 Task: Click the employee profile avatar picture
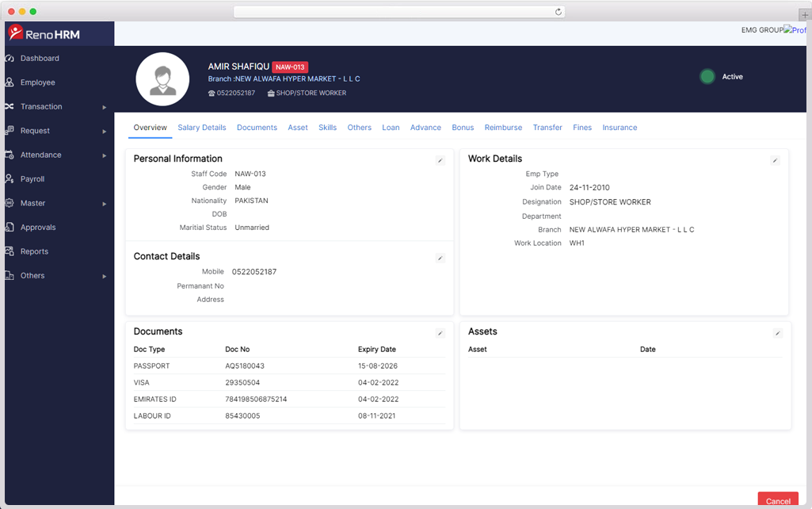[x=162, y=79]
